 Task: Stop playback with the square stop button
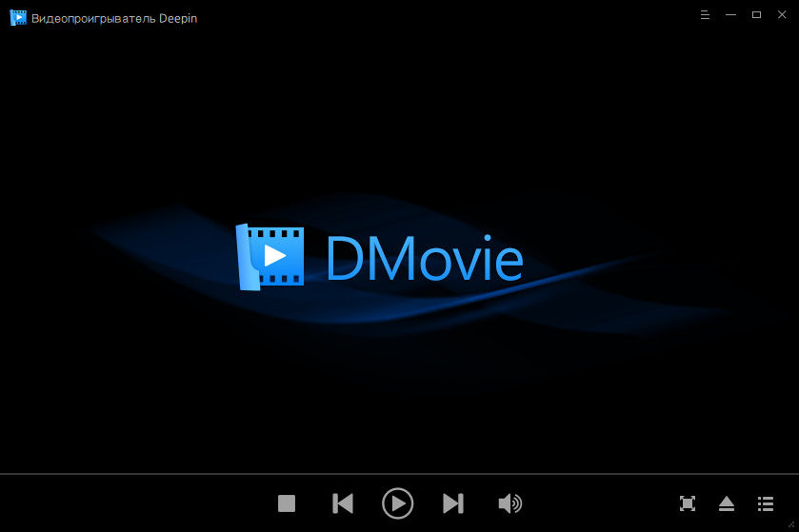pos(287,503)
